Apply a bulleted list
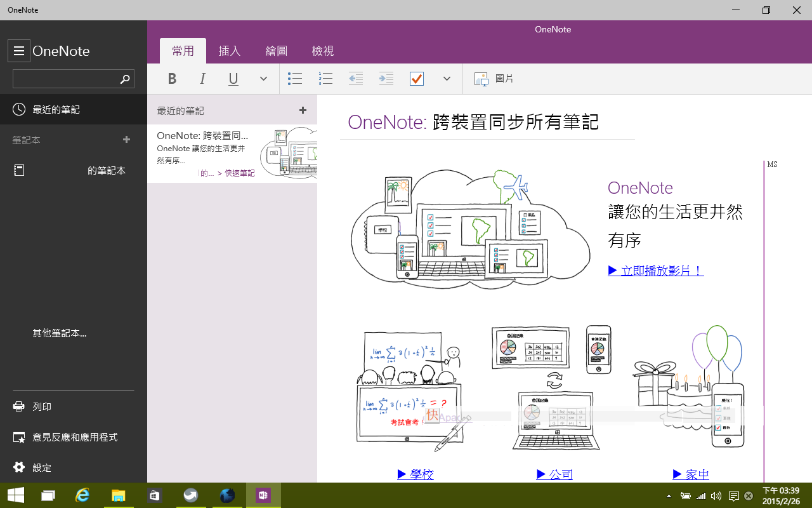 point(295,79)
